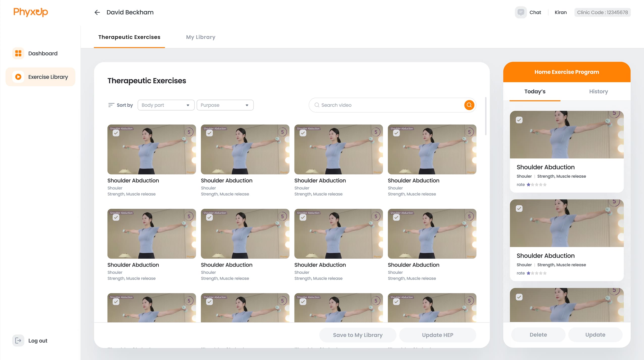
Task: Select the Today's tab
Action: (535, 91)
